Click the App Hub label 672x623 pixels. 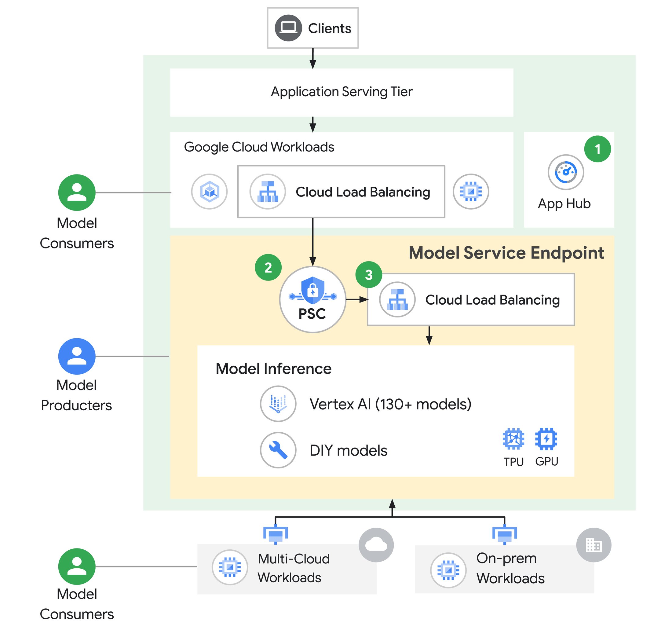coord(564,203)
